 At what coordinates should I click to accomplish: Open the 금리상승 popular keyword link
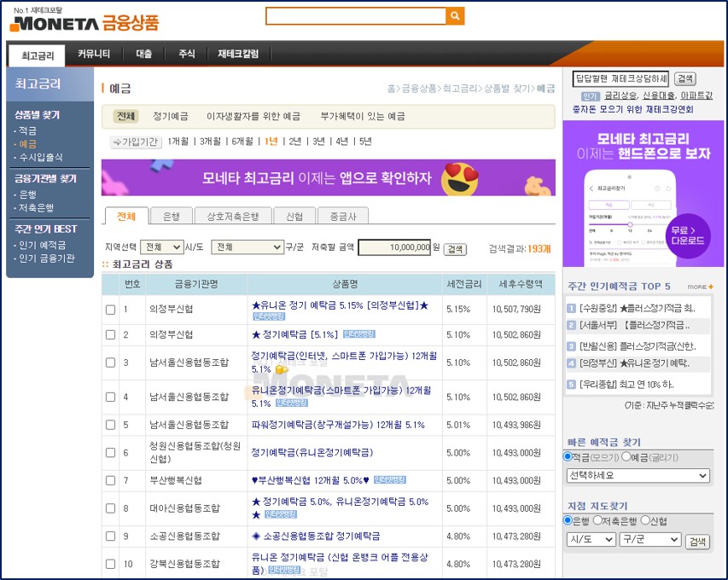coord(620,96)
